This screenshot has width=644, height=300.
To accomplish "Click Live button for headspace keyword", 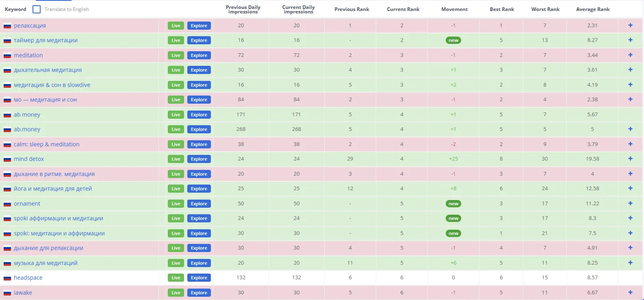I will [x=176, y=278].
